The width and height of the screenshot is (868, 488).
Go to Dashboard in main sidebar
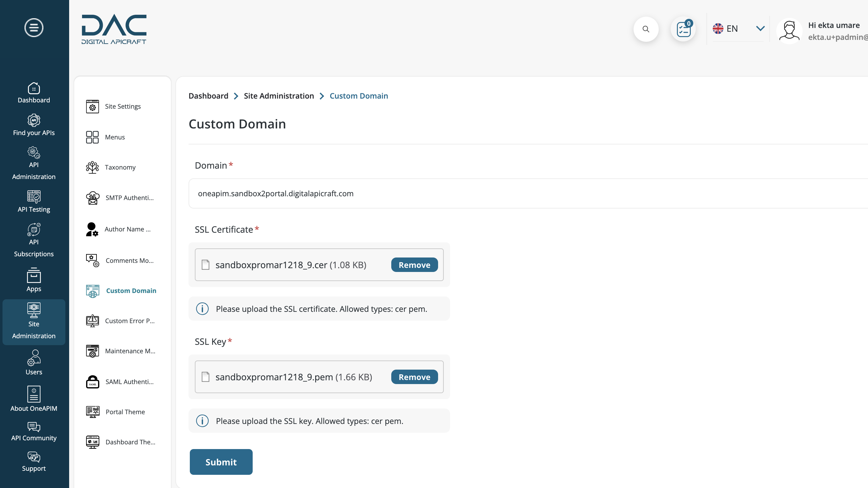click(34, 93)
